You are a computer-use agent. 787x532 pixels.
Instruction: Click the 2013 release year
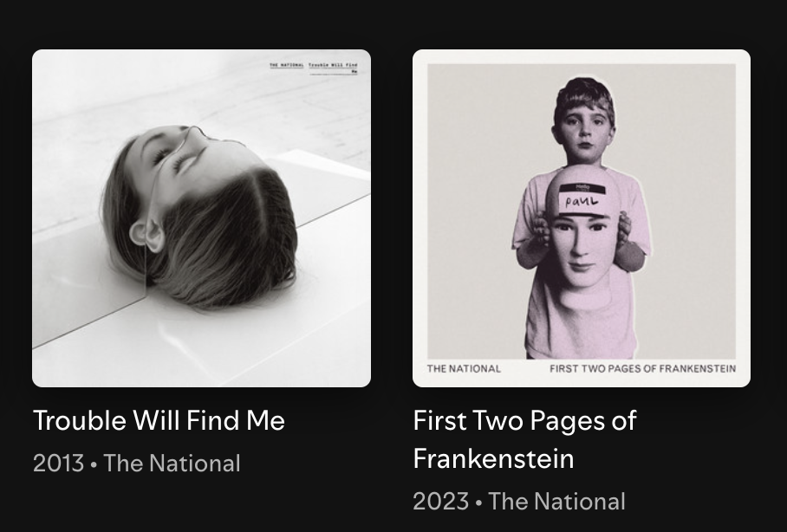pyautogui.click(x=58, y=464)
